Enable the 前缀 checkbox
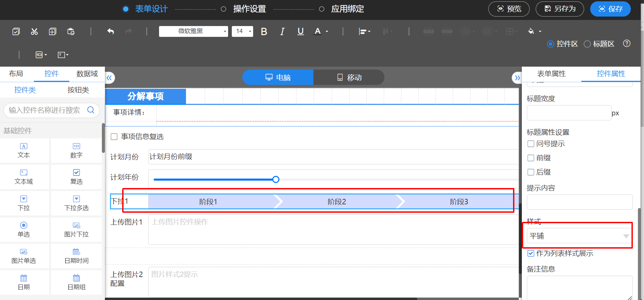This screenshot has height=300, width=644. (531, 158)
